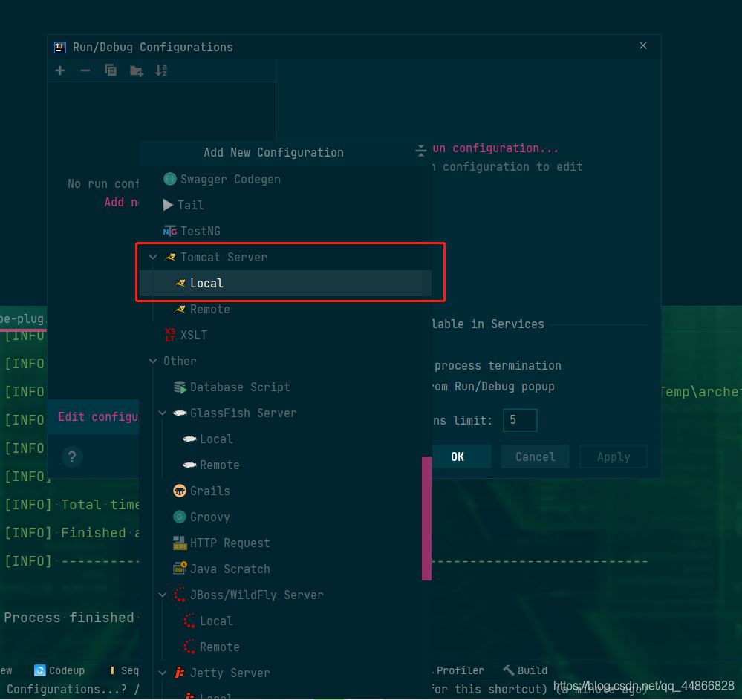Viewport: 742px width, 700px height.
Task: Click the Tomcat Server entry
Action: coord(285,258)
